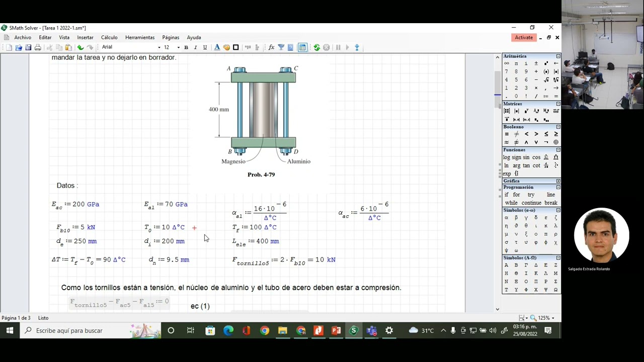Insert the 'while' programming statement
The width and height of the screenshot is (644, 362).
pos(511,203)
